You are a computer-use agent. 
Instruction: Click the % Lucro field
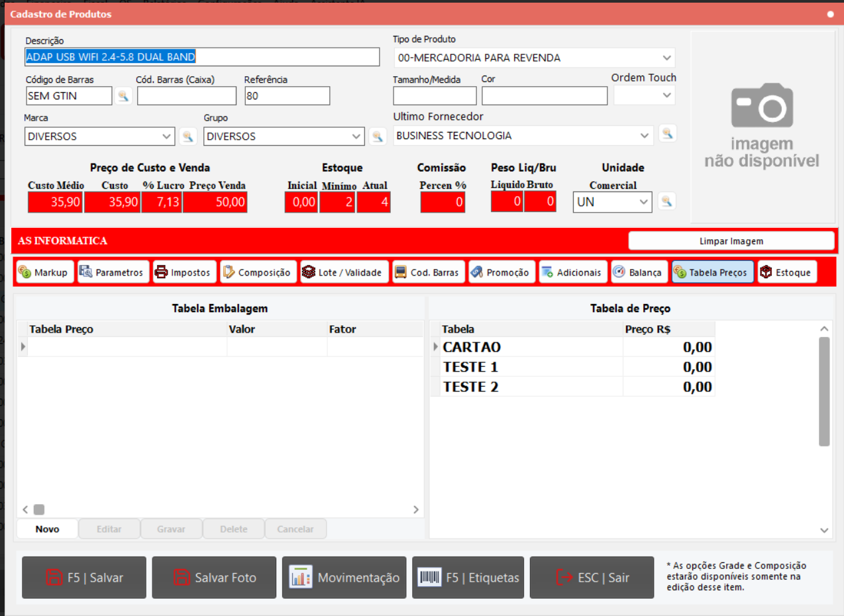pyautogui.click(x=162, y=202)
